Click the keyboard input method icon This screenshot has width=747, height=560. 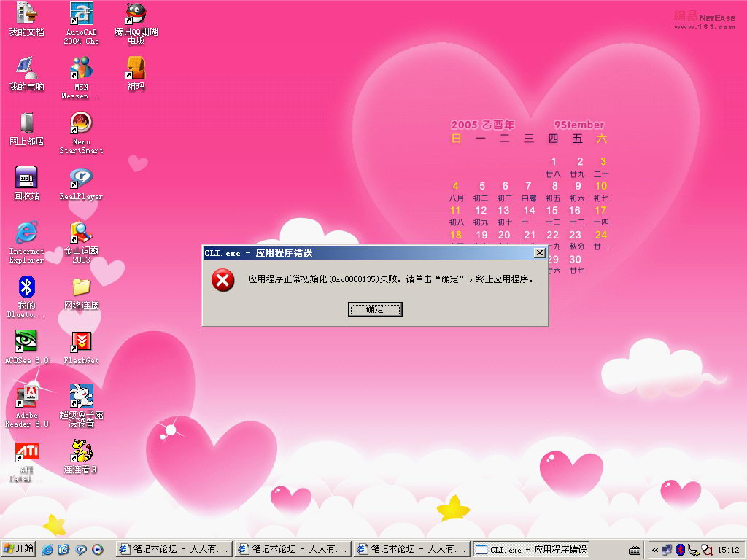point(635,550)
